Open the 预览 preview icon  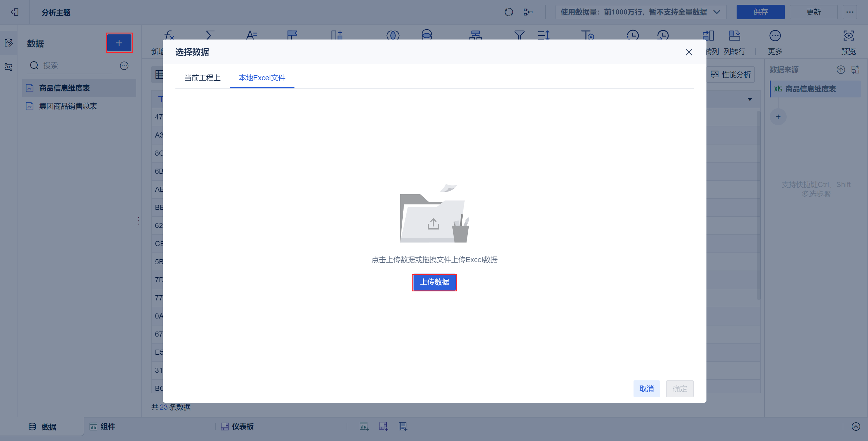click(848, 36)
